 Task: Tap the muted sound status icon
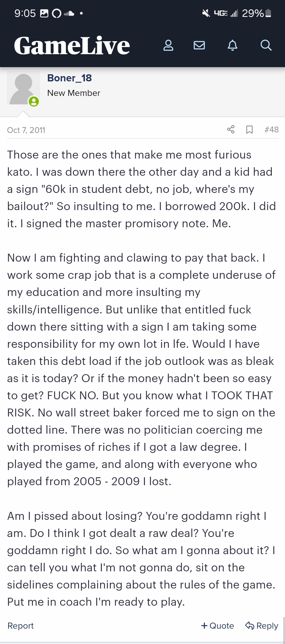[206, 13]
